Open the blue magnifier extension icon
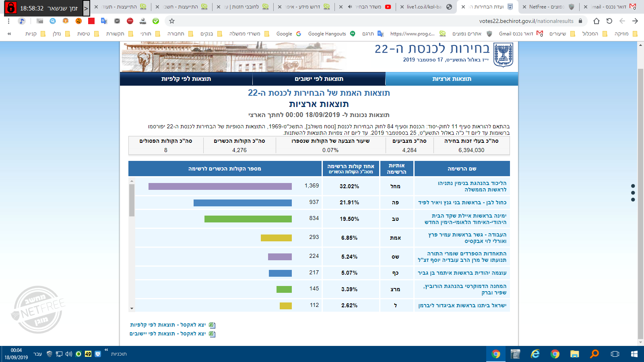The height and width of the screenshot is (362, 644). (53, 21)
